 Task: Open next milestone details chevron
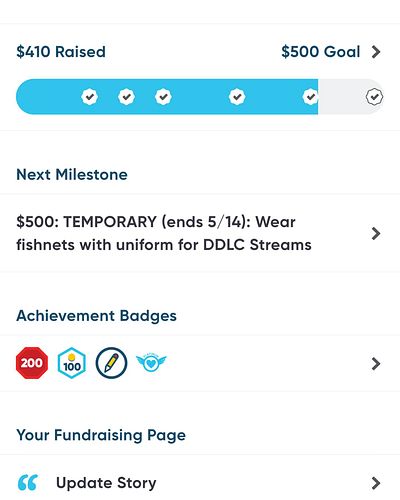376,234
